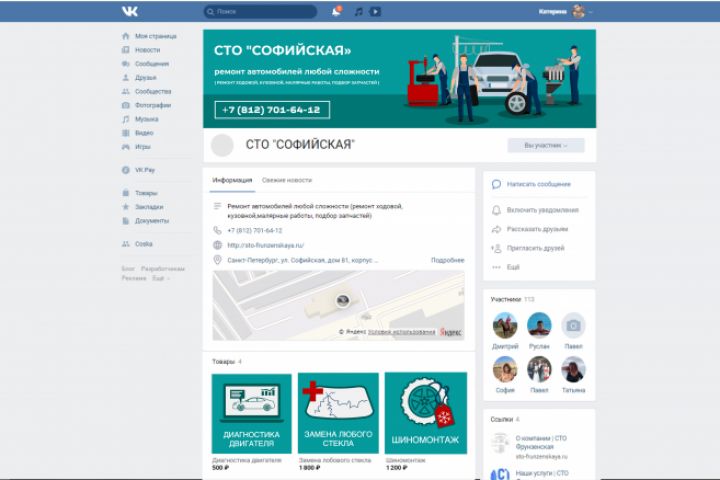The image size is (720, 480).
Task: Switch to the Информация tab
Action: 232,180
